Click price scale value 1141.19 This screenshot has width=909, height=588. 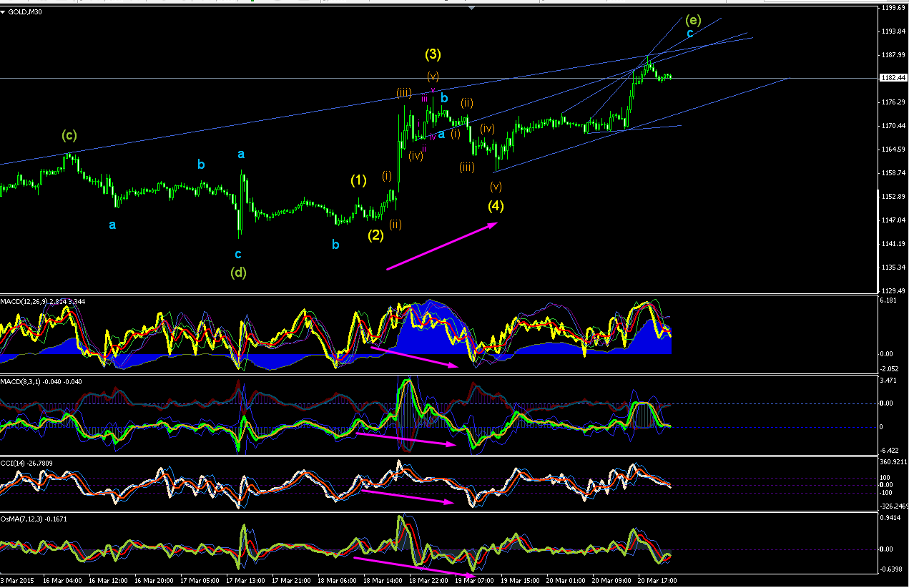tap(893, 244)
